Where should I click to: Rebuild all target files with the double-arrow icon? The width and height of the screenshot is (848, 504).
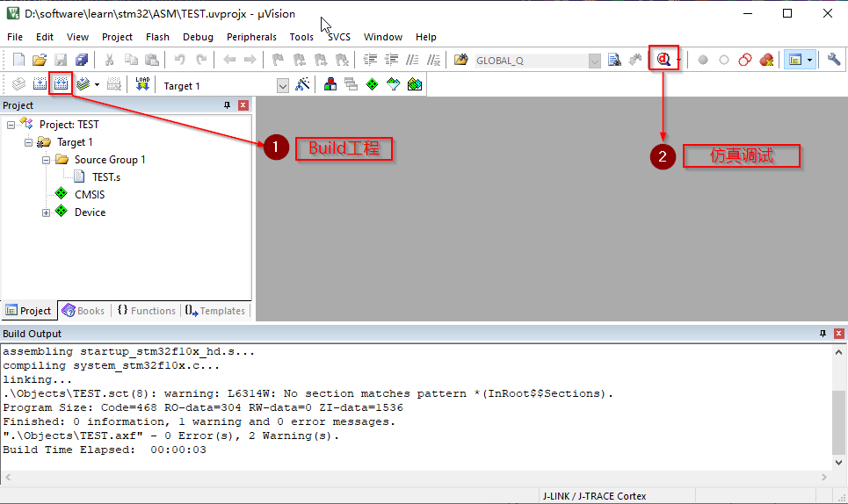[62, 84]
